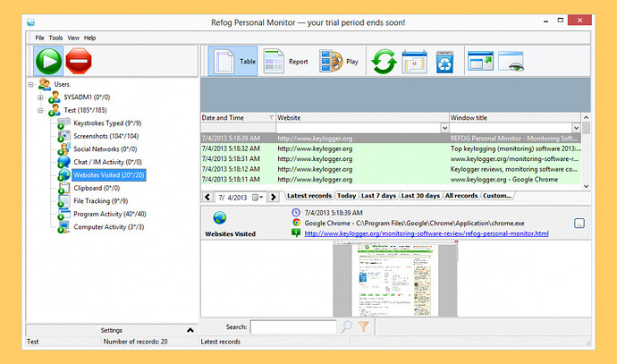Click the green Refresh arrows icon

[384, 63]
